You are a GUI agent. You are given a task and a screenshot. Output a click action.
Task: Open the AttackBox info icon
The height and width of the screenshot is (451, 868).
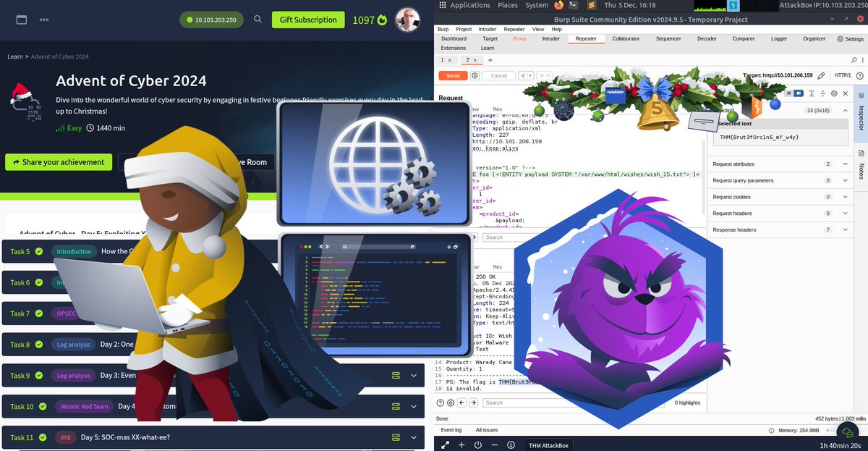click(511, 444)
